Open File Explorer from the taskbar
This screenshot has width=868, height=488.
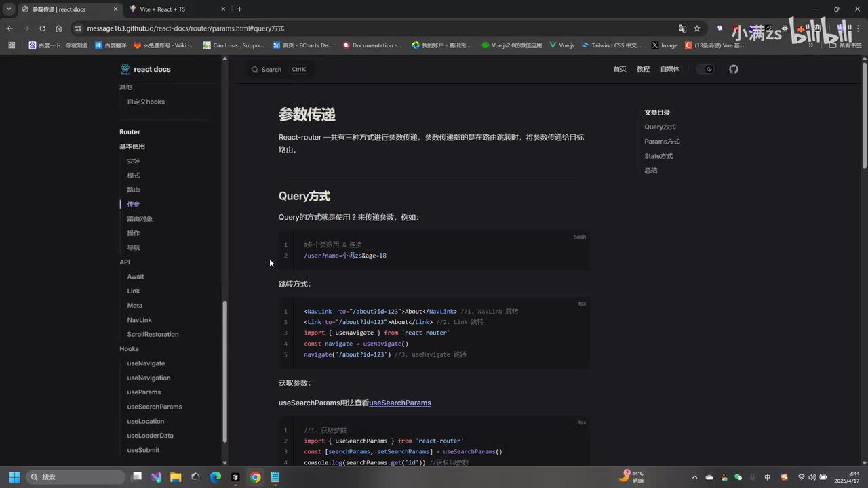coord(176,477)
